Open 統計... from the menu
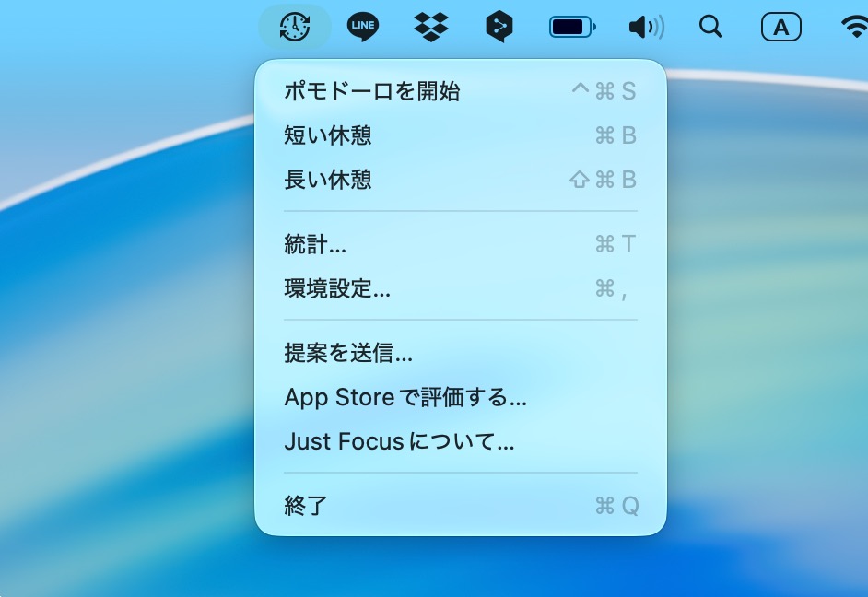 click(x=461, y=243)
